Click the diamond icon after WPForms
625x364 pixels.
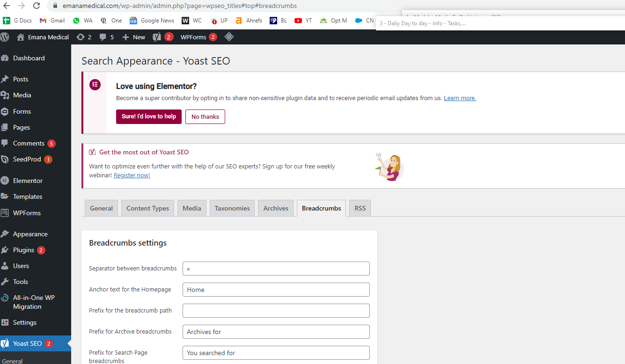coord(229,36)
